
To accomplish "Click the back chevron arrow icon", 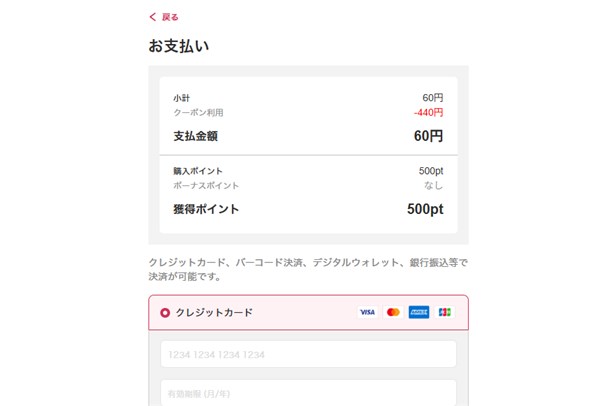I will 152,17.
